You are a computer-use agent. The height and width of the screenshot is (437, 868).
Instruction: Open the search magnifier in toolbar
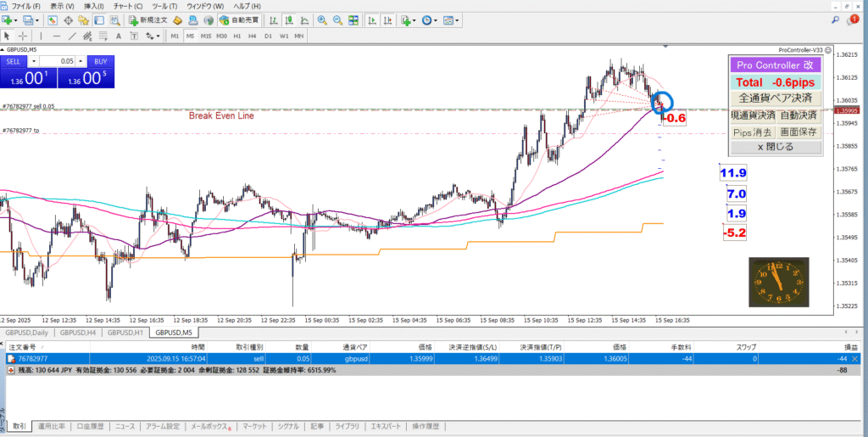(836, 20)
